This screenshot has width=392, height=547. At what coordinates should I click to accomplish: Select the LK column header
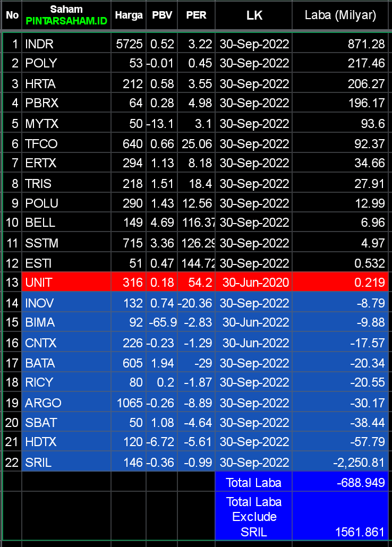(x=254, y=15)
